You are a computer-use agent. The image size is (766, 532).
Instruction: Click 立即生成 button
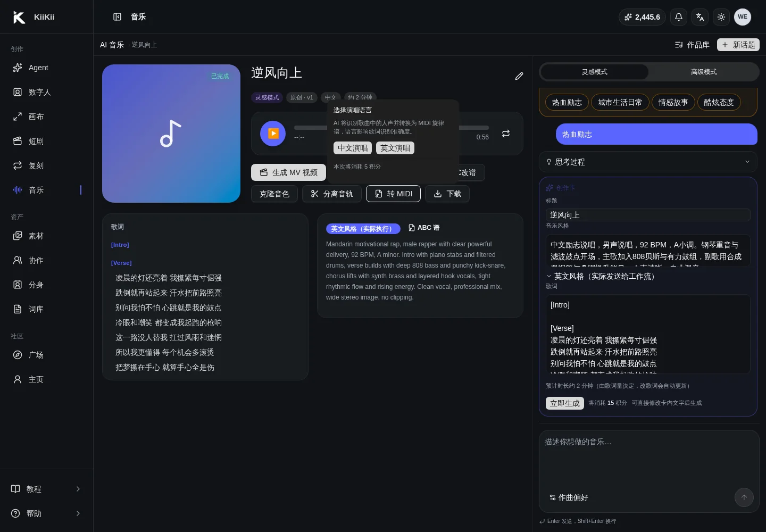tap(565, 403)
